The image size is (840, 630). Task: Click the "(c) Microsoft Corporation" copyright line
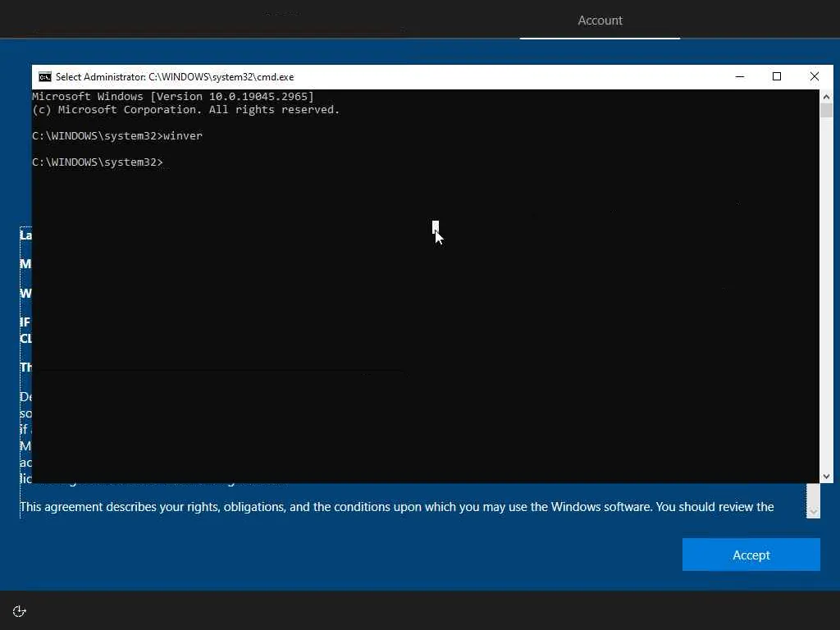pos(186,110)
